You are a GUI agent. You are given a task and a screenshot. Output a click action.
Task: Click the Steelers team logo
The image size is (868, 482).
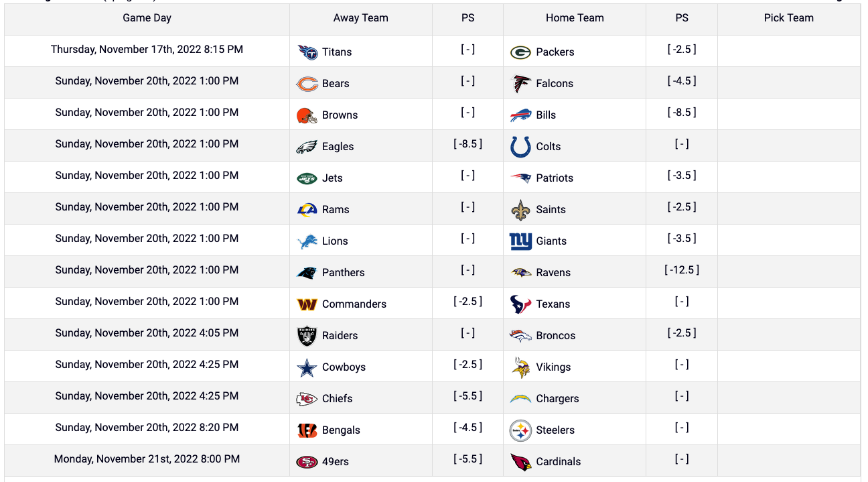[520, 430]
